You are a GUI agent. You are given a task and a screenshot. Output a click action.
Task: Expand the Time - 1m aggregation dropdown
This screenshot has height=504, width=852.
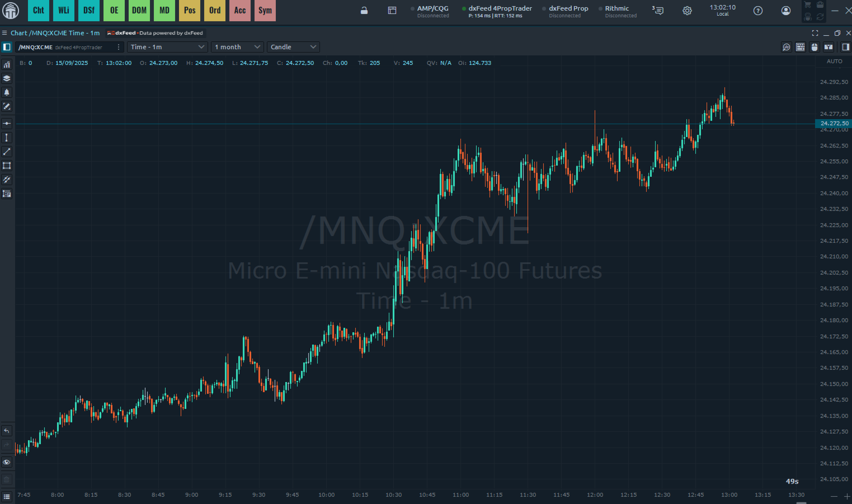tap(167, 47)
